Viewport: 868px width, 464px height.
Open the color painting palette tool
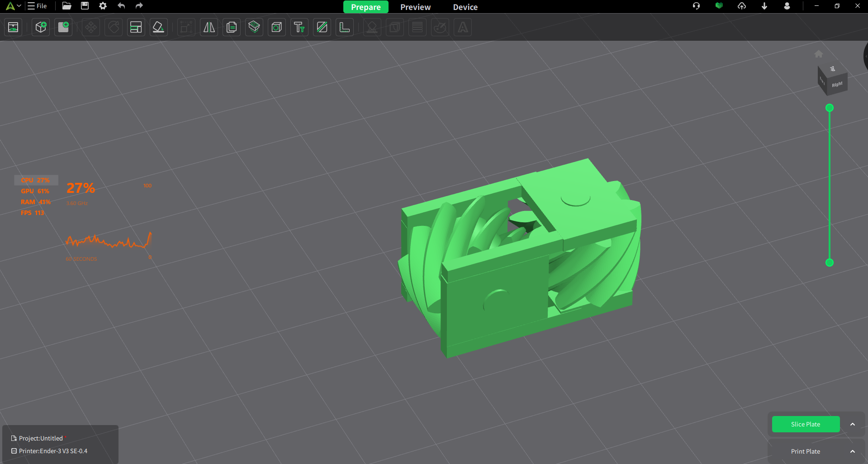pos(440,28)
